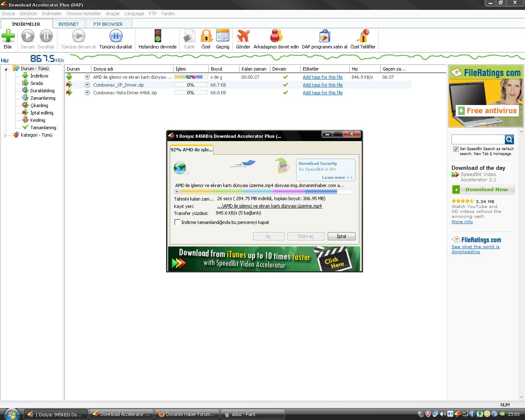Open dropdown arrow for Combomax_XP_Driver.zip row
Image resolution: width=525 pixels, height=420 pixels.
87,85
